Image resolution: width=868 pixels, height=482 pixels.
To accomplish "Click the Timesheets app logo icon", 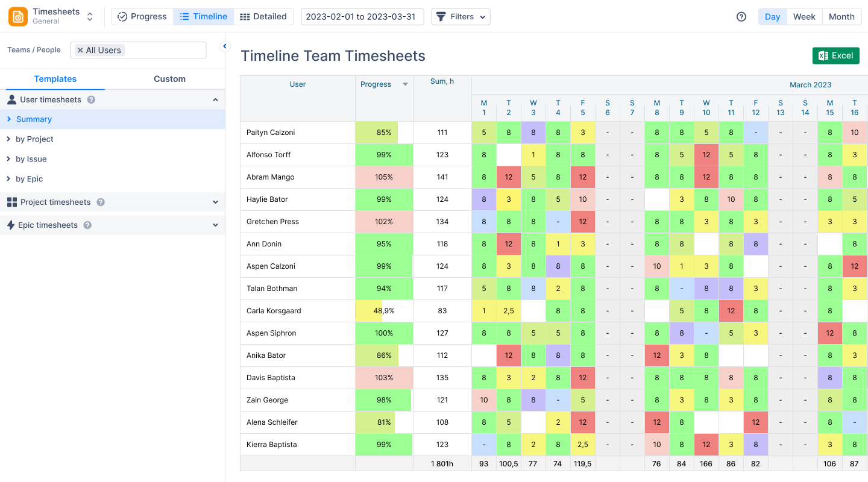I will [17, 16].
